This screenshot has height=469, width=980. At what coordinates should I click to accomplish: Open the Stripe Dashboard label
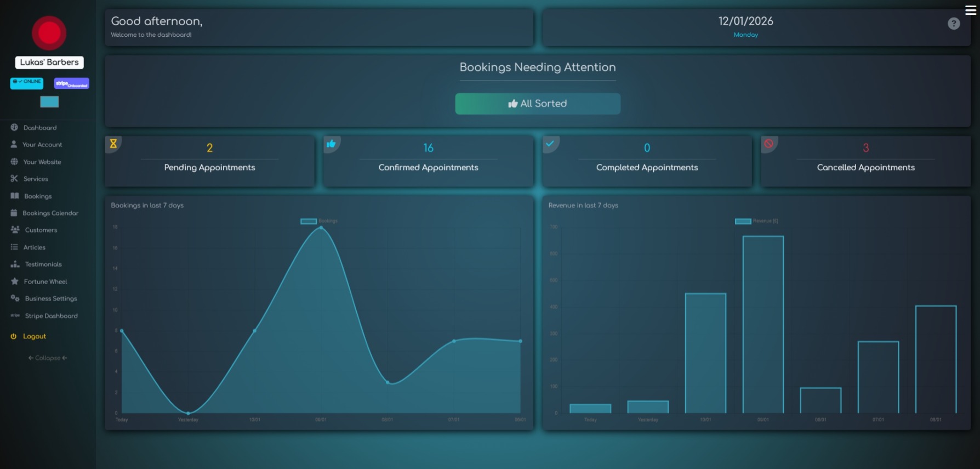pyautogui.click(x=52, y=316)
